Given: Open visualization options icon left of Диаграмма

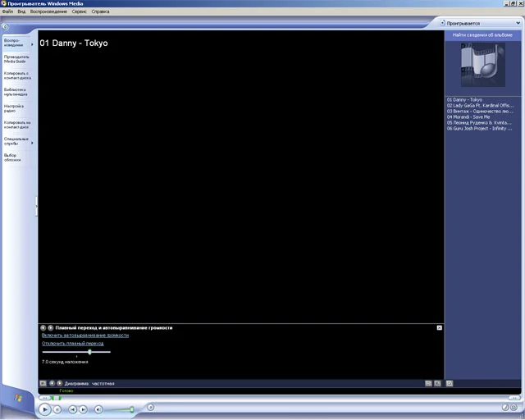Looking at the screenshot, I should point(43,383).
